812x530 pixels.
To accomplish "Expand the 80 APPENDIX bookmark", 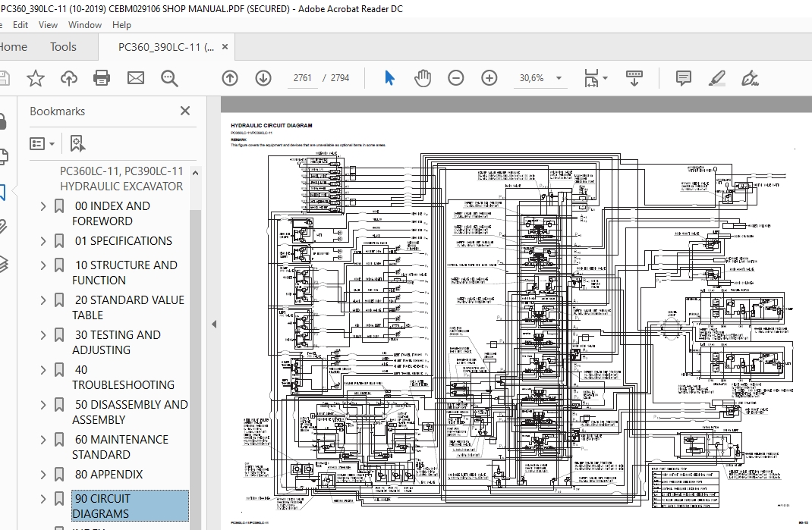I will point(43,475).
